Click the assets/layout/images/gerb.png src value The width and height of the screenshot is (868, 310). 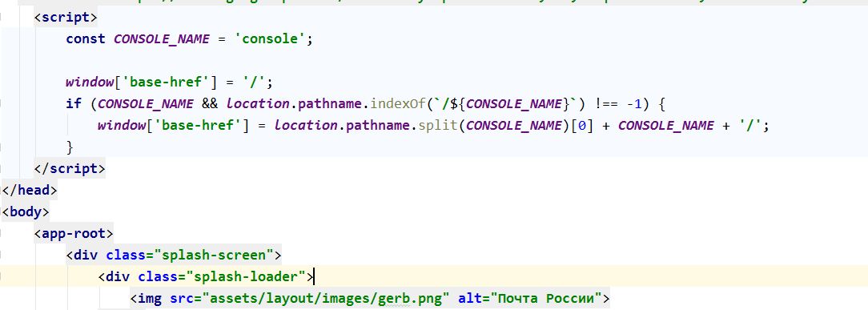(x=326, y=299)
